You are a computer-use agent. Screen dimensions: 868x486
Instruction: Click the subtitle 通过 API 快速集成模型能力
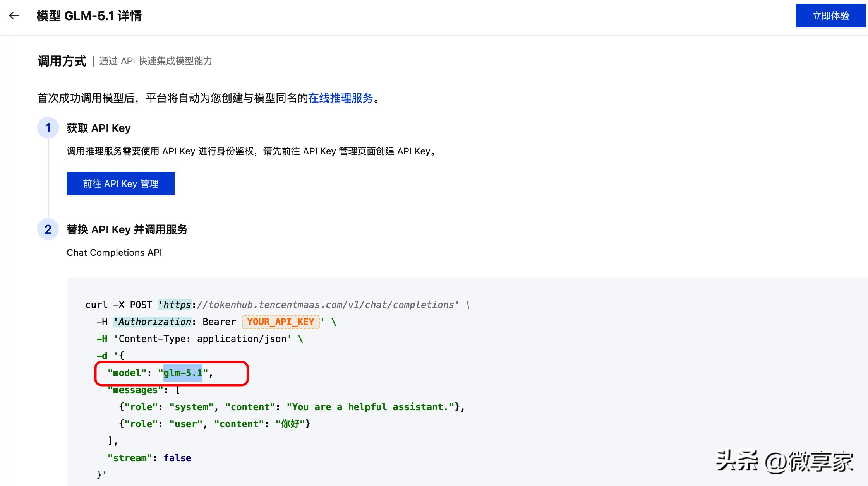coord(156,61)
